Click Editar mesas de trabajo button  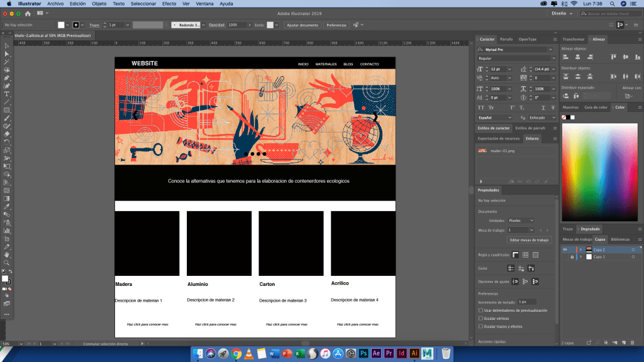(x=529, y=240)
